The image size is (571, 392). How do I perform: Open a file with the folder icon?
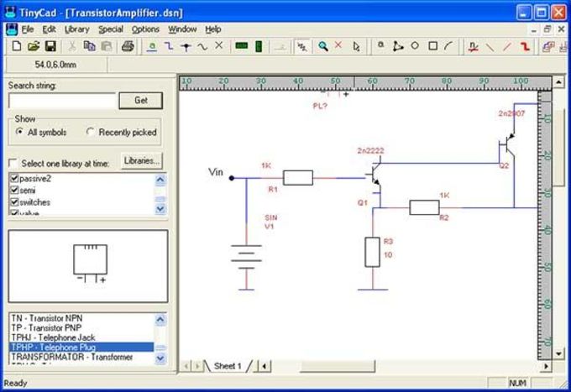pos(34,46)
